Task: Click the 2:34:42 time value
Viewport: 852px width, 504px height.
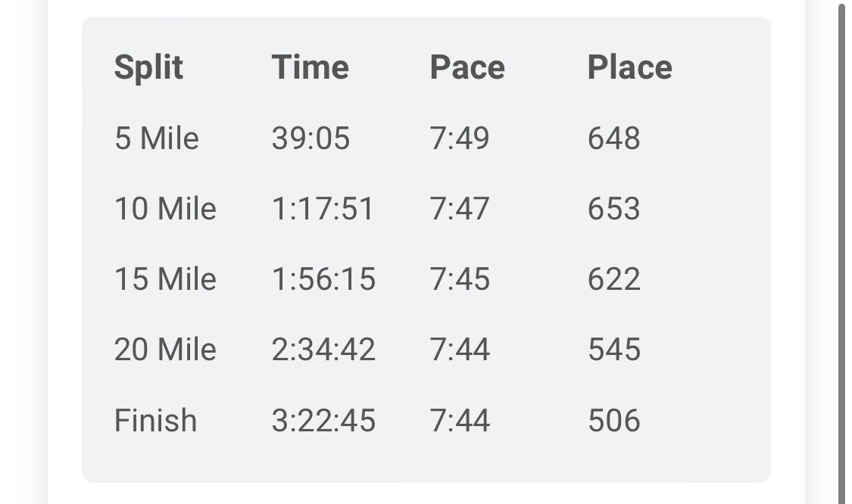Action: pos(323,349)
